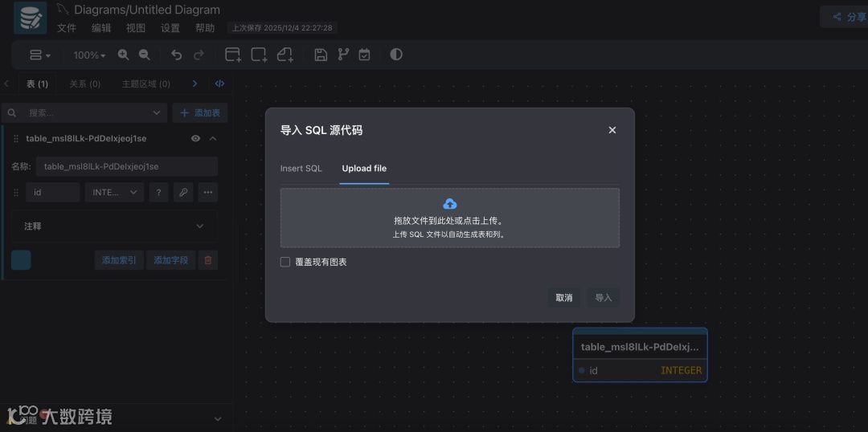
Task: Click the 拖放文件到此处或点击上传 drop area text
Action: (449, 221)
